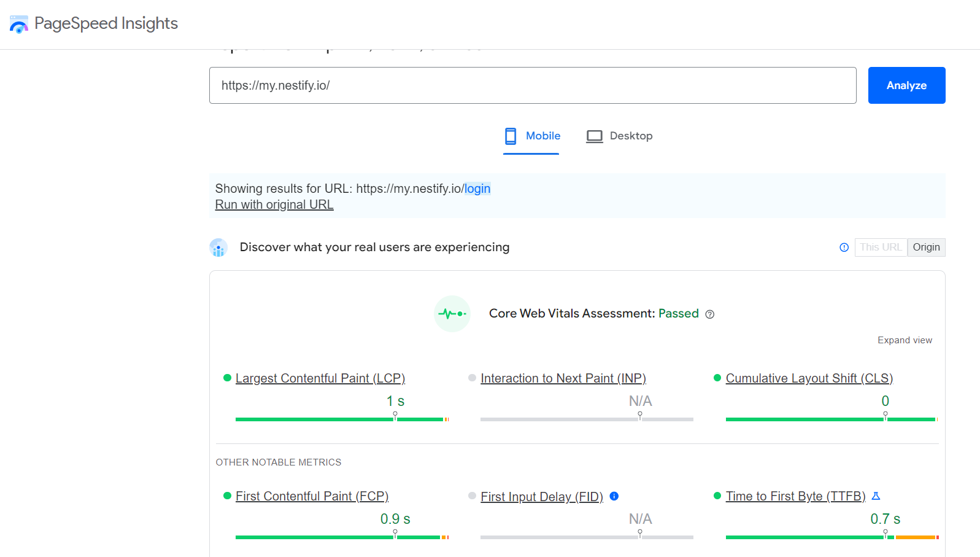
Task: Click the FCP distribution bar
Action: click(x=342, y=537)
